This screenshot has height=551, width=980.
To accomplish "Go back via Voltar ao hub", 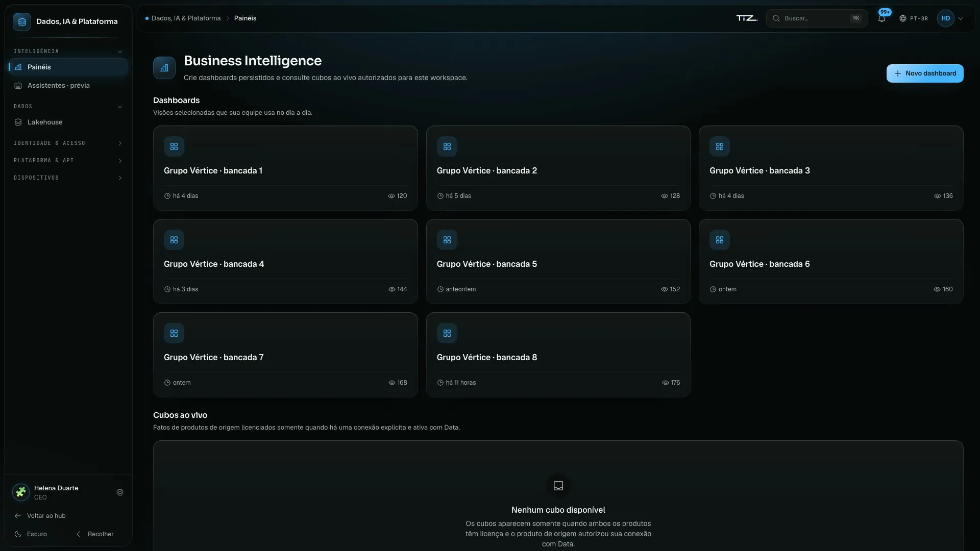I will (x=40, y=516).
